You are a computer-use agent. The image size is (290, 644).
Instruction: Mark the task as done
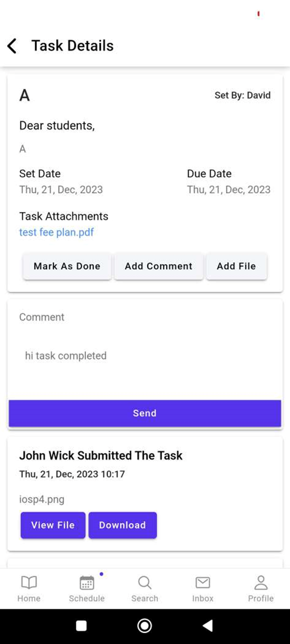click(67, 266)
